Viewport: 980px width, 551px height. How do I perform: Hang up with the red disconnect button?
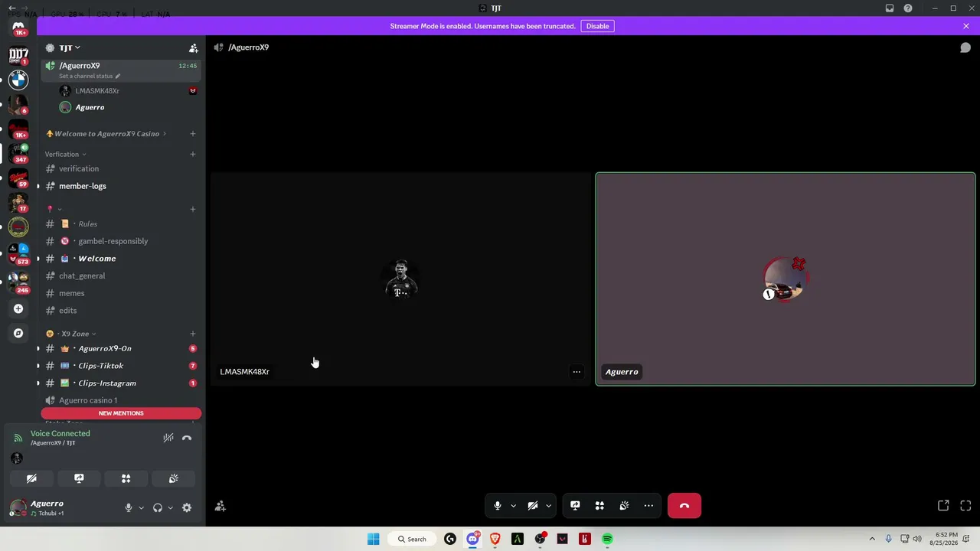(x=684, y=506)
